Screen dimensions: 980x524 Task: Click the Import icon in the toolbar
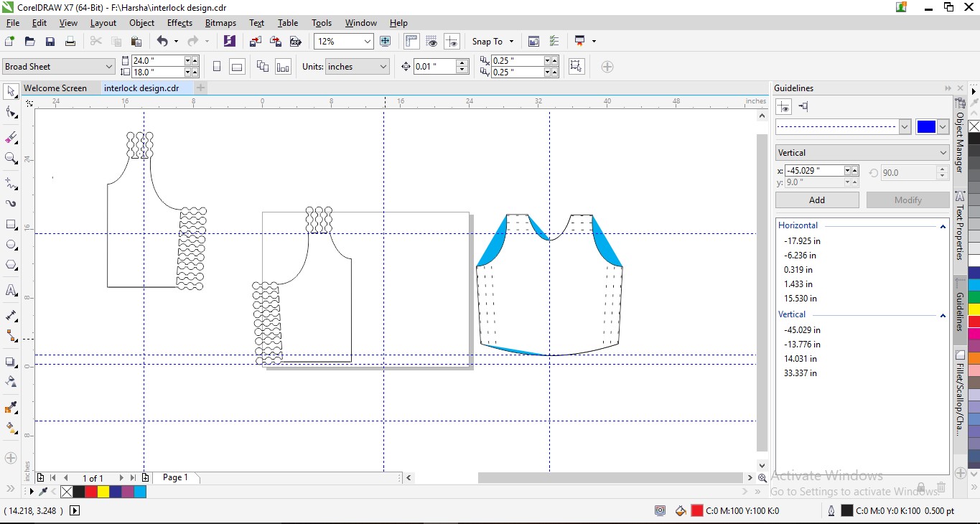(256, 42)
